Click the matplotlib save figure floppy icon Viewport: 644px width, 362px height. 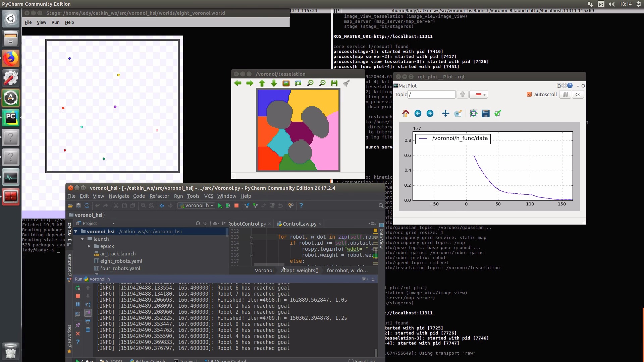point(485,114)
